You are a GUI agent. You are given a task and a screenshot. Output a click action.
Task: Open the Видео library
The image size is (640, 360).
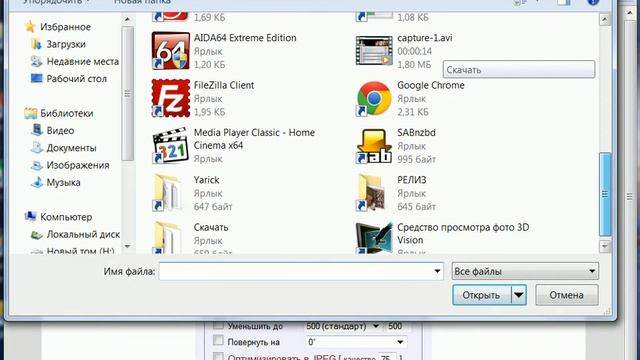pos(60,131)
